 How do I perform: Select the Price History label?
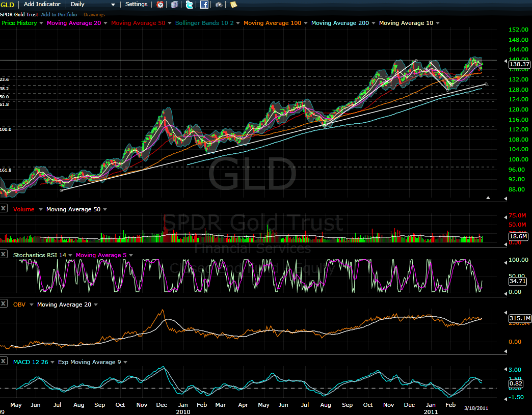pyautogui.click(x=19, y=23)
